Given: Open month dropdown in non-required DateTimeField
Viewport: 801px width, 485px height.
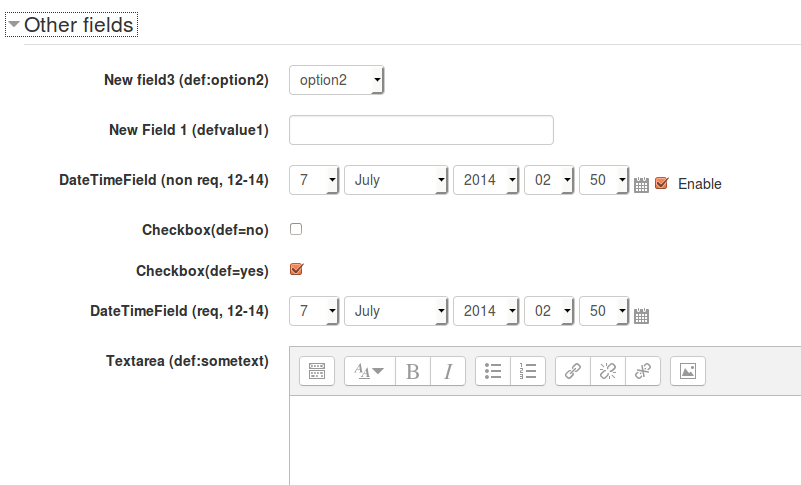Looking at the screenshot, I should click(x=396, y=180).
